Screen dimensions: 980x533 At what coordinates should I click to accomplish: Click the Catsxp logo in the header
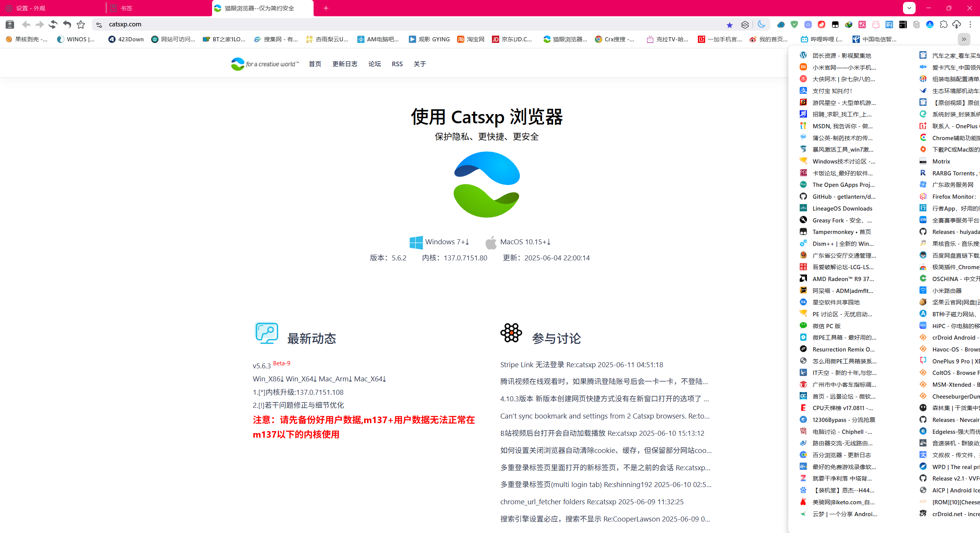[x=265, y=64]
